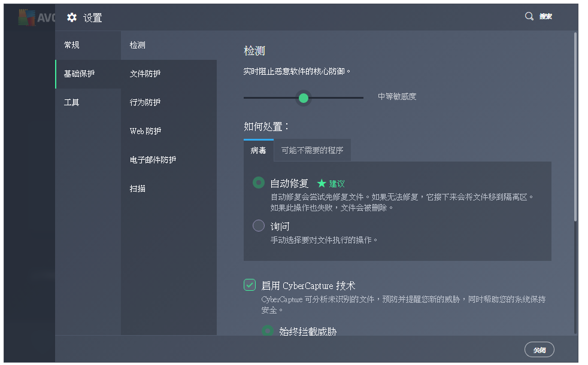Open the 常规 settings category
Viewport: 588px width, 365px height.
point(72,45)
